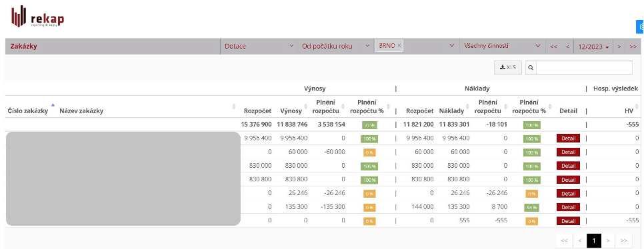This screenshot has height=249, width=644.
Task: Open the Od počátku roku dropdown
Action: pos(336,47)
